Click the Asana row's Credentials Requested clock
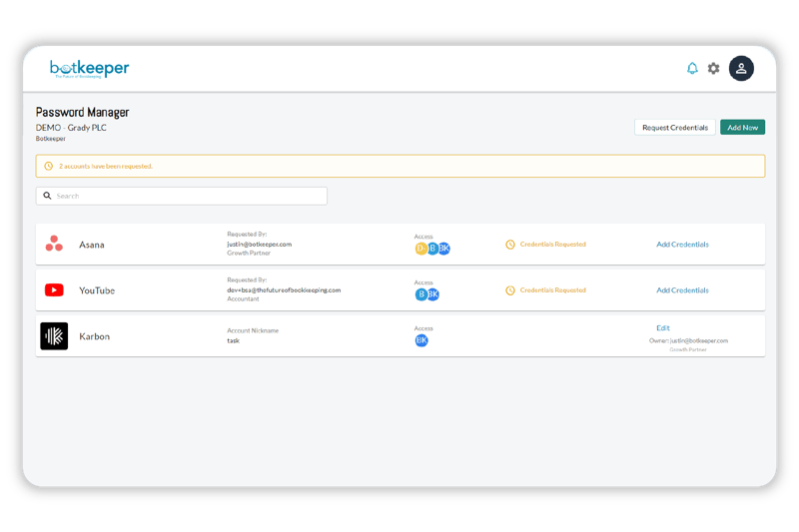This screenshot has width=799, height=532. pyautogui.click(x=510, y=245)
